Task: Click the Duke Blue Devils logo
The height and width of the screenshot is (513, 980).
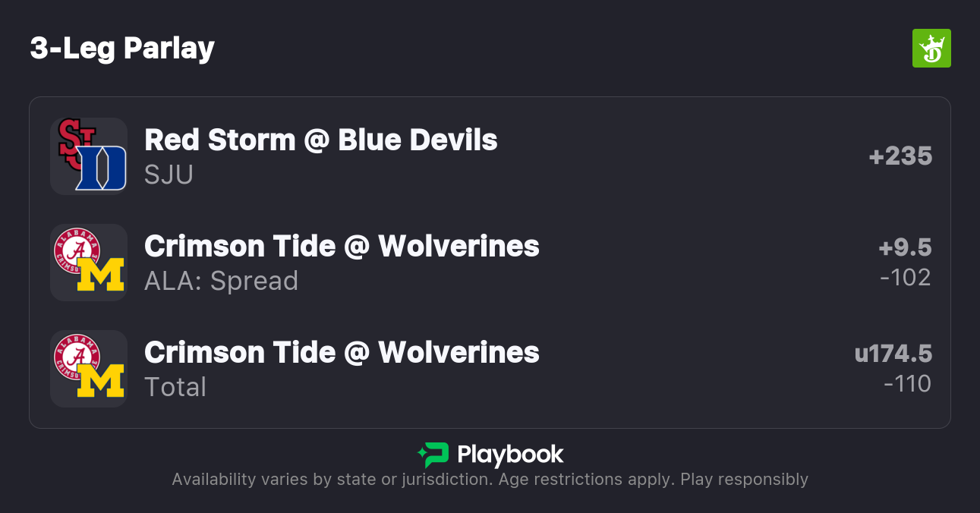Action: coord(102,168)
